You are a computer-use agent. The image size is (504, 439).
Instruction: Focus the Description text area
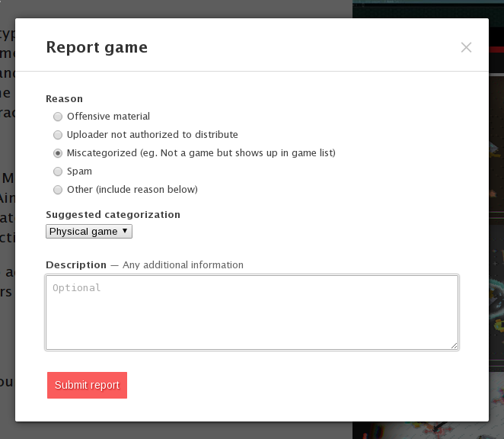pos(252,312)
